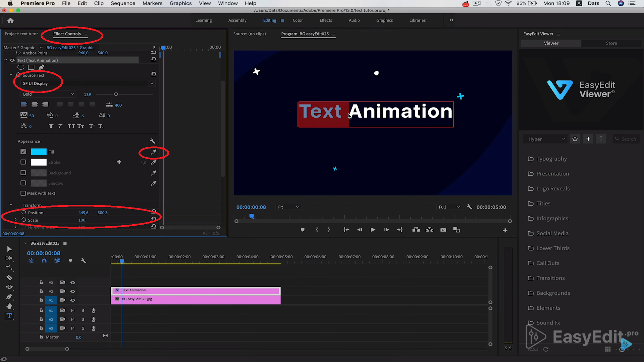Image resolution: width=644 pixels, height=362 pixels.
Task: Click Graphics tab in workspace switcher
Action: (x=385, y=20)
